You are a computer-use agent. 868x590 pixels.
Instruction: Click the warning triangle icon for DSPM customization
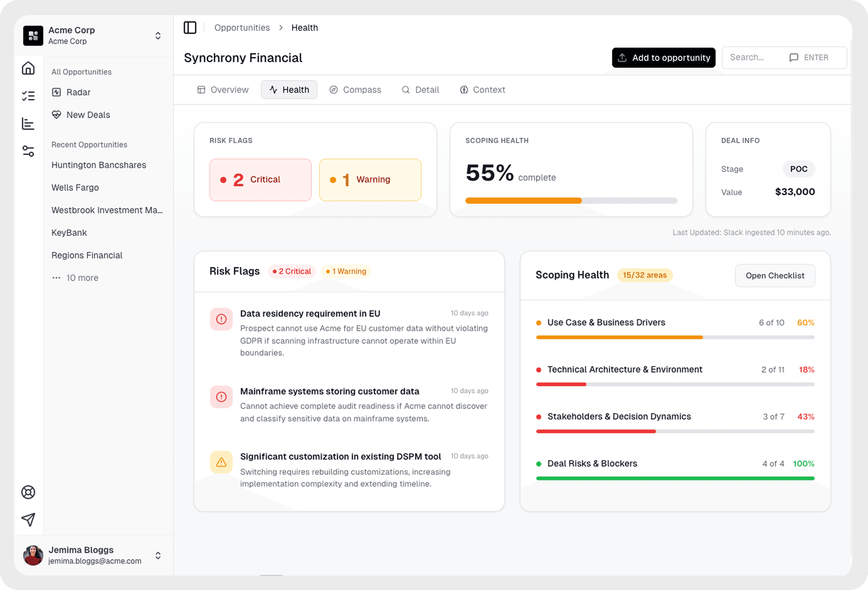221,462
